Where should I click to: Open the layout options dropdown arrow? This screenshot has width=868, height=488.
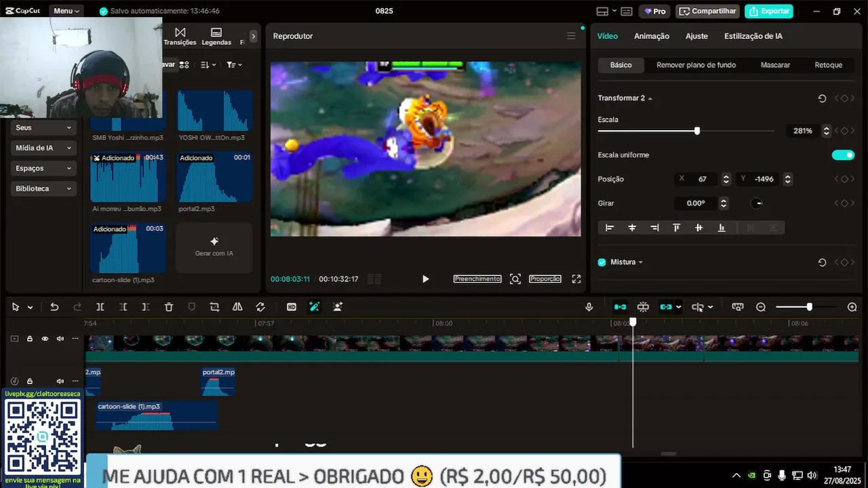tap(614, 12)
